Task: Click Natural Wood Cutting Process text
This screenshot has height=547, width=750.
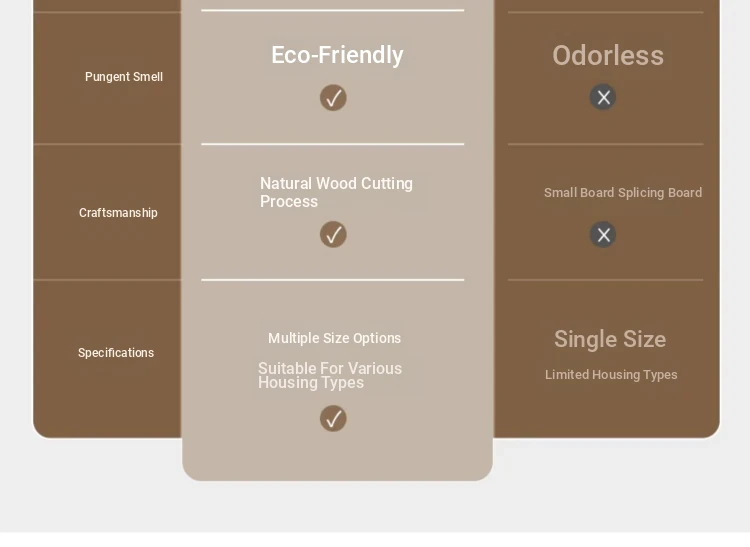Action: [336, 192]
